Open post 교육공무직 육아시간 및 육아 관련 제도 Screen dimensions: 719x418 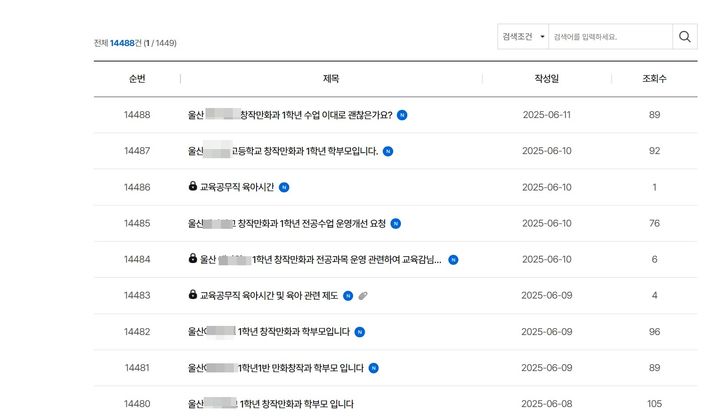269,296
